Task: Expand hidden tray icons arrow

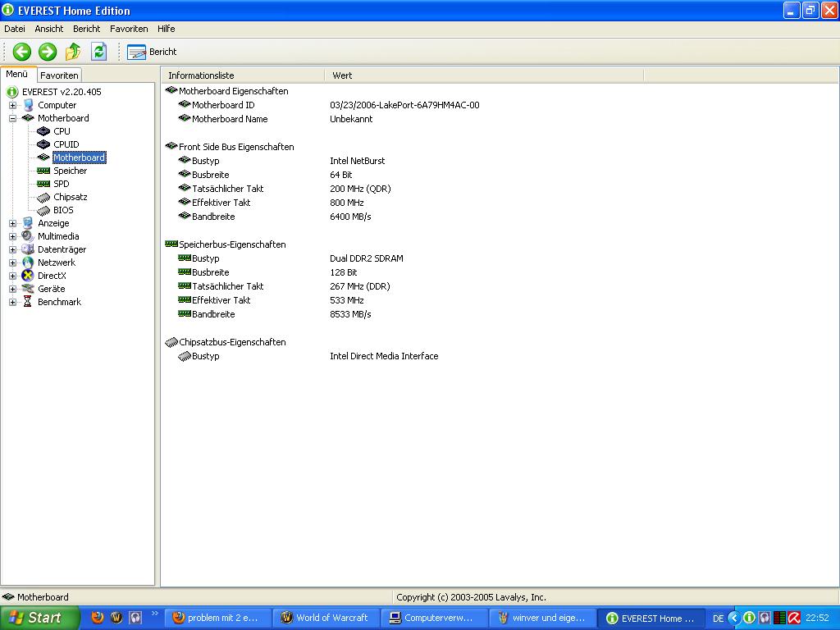Action: pyautogui.click(x=734, y=619)
